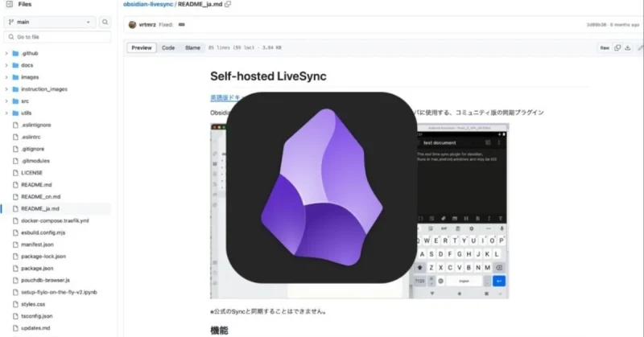This screenshot has height=337, width=644.
Task: Click the large Obsidian logo overlay
Action: (x=321, y=187)
